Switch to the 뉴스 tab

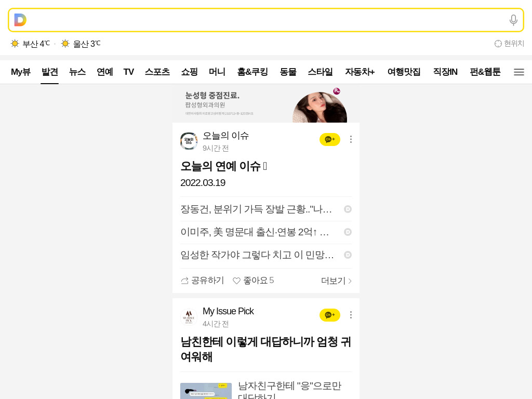[77, 72]
